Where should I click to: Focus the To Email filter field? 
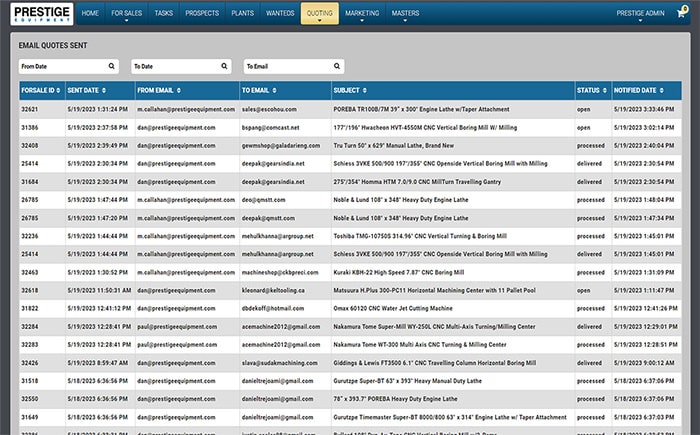pyautogui.click(x=293, y=66)
